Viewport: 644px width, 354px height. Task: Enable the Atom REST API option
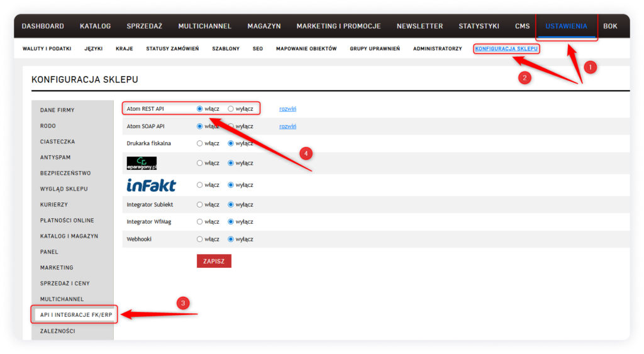(200, 109)
